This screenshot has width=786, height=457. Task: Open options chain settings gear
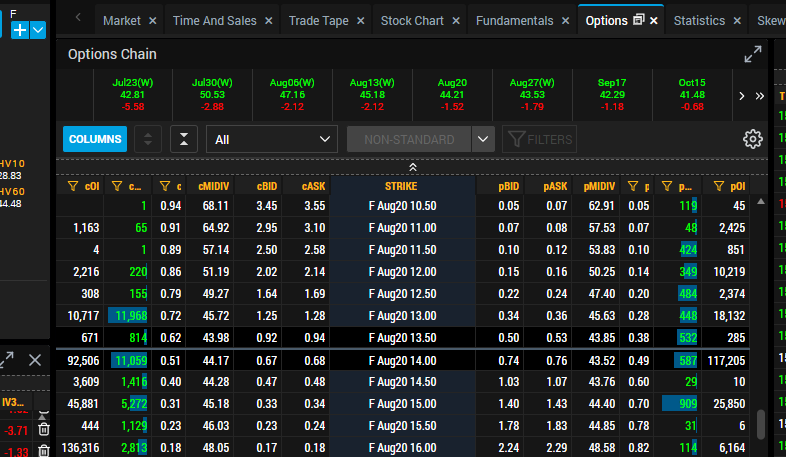tap(752, 139)
